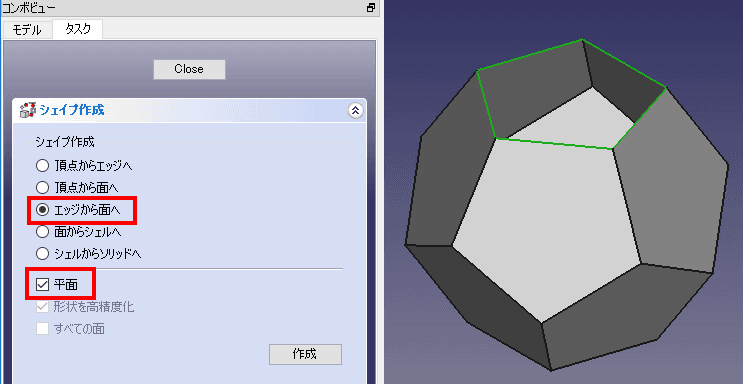The width and height of the screenshot is (743, 384).
Task: Undock the コンボビュー panel with float icon
Action: pyautogui.click(x=371, y=8)
